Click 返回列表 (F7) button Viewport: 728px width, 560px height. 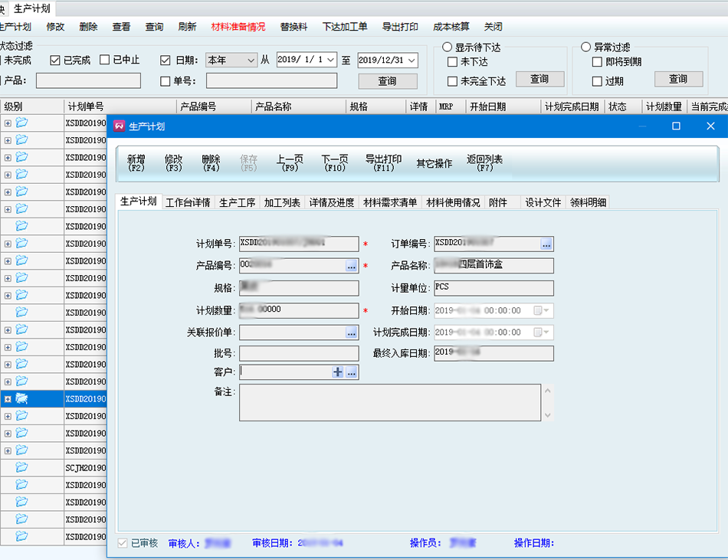pyautogui.click(x=485, y=163)
